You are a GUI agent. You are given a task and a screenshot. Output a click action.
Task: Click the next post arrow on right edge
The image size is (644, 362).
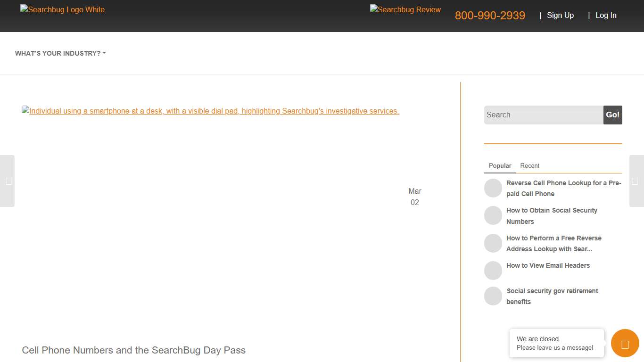(636, 181)
